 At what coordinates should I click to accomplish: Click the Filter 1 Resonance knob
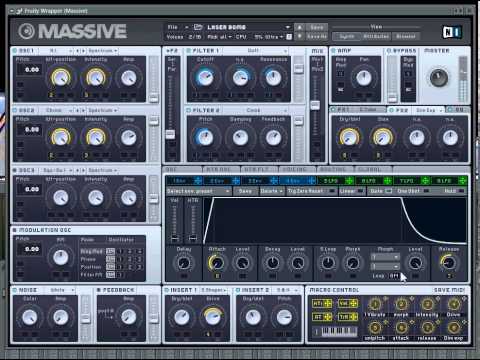[x=273, y=77]
